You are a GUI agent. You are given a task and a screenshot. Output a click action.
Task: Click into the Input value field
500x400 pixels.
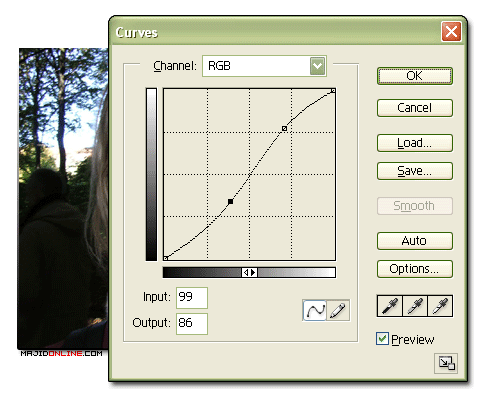[x=192, y=298]
